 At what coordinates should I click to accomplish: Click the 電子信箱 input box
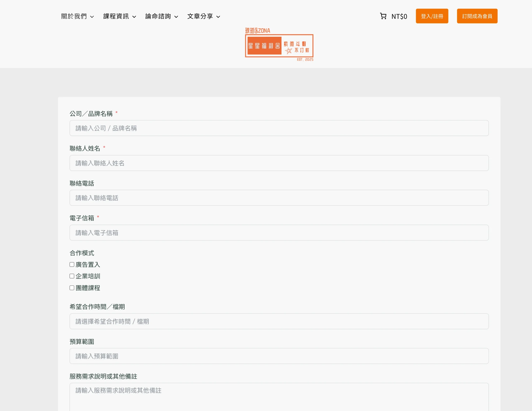[279, 233]
